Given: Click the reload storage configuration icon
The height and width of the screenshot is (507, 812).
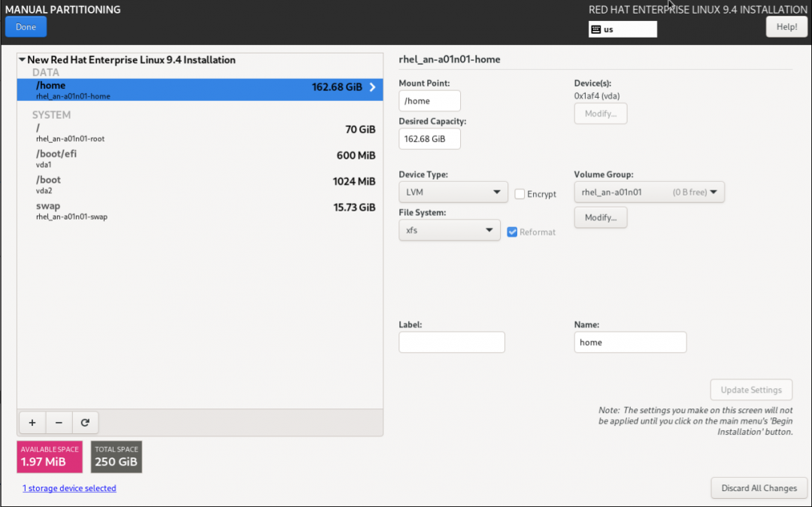Looking at the screenshot, I should 85,423.
